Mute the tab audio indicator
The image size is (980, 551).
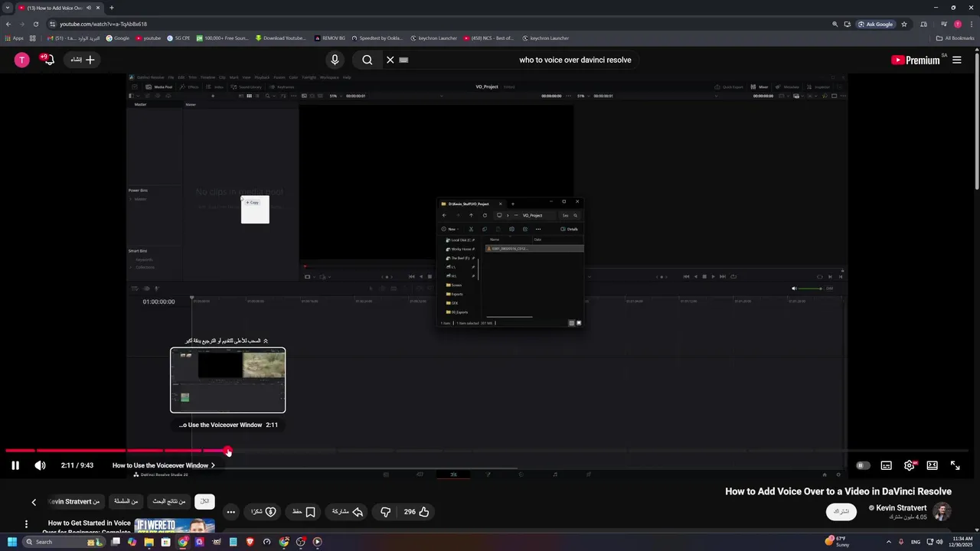(89, 8)
